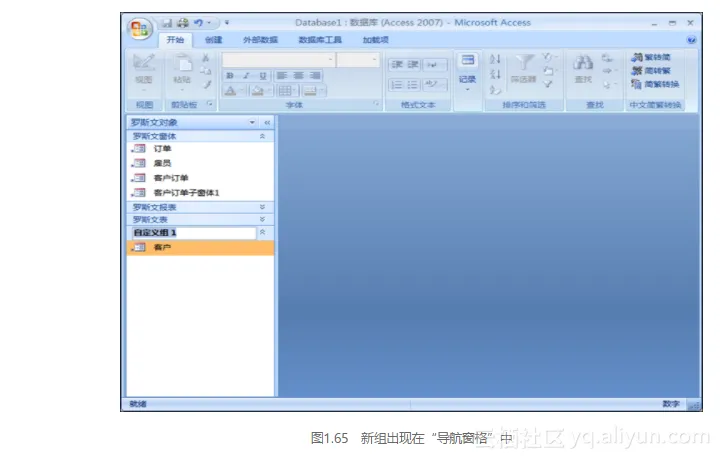Image resolution: width=721 pixels, height=459 pixels.
Task: Open the 外部数据 ribbon tab
Action: [x=260, y=40]
